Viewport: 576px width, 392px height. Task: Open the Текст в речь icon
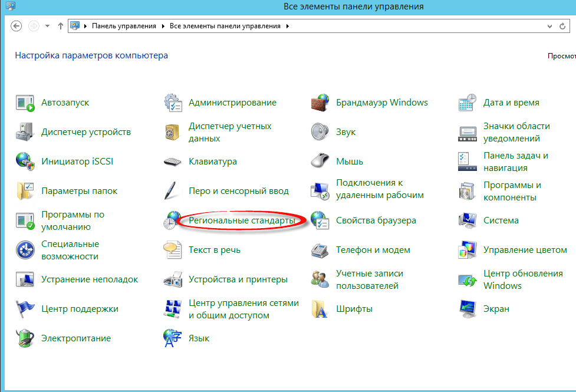click(x=173, y=250)
